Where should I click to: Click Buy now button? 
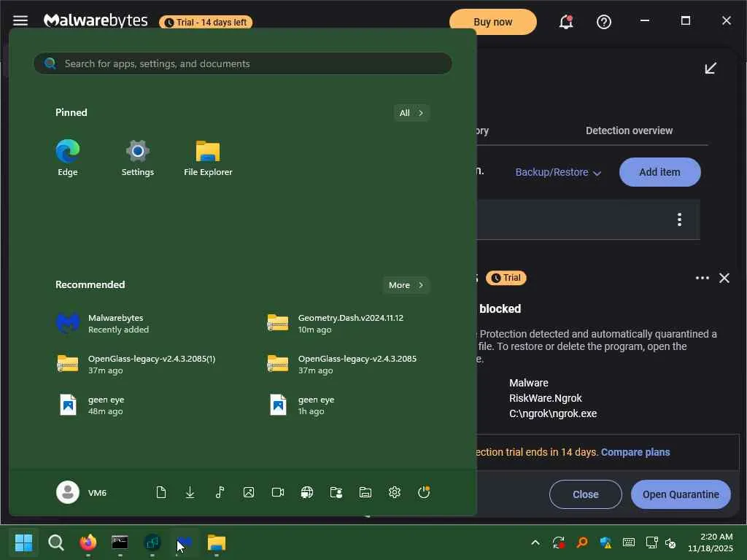[492, 22]
